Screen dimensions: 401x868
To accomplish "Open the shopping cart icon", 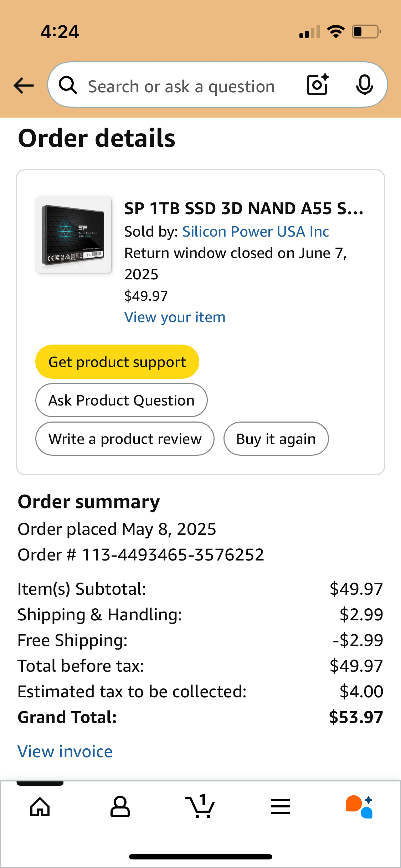I will (x=200, y=807).
